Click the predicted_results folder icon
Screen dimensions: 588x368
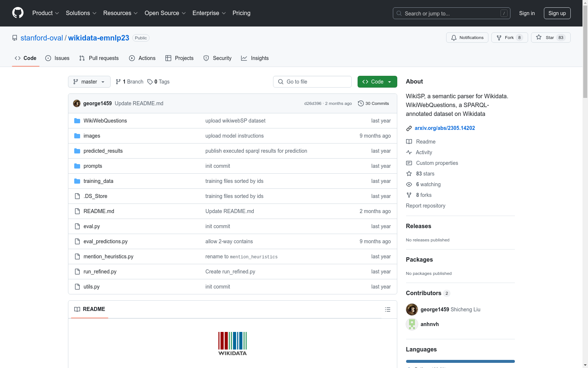(77, 151)
